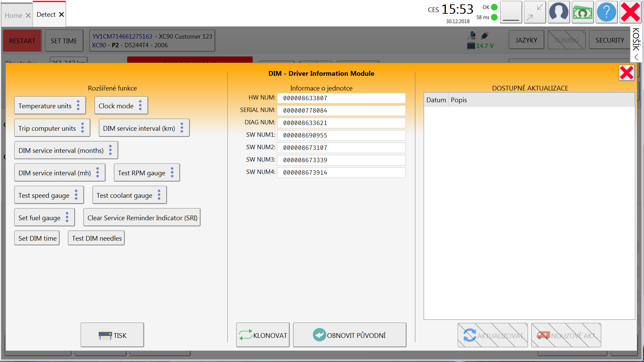Switch to the Home tab

tap(14, 15)
